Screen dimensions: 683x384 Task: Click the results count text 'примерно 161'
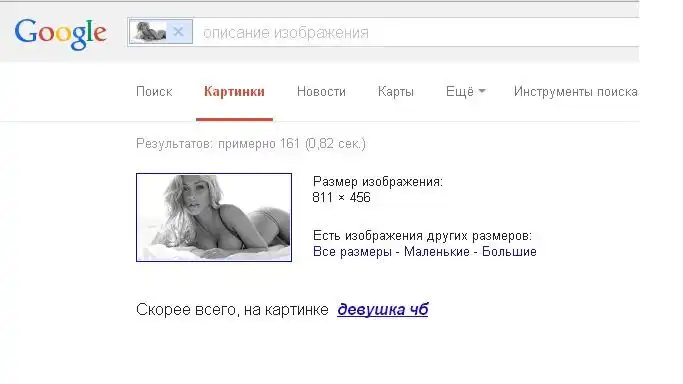tap(259, 144)
